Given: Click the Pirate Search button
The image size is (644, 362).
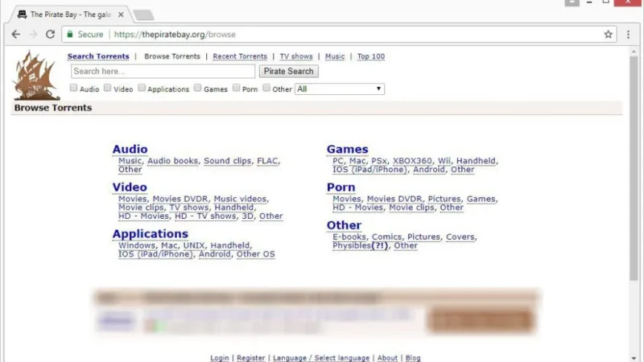Looking at the screenshot, I should [x=288, y=72].
